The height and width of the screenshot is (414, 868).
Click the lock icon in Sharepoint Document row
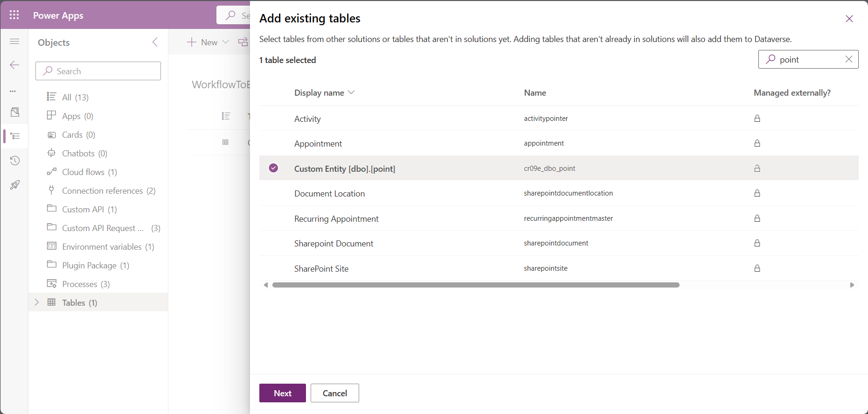click(757, 243)
